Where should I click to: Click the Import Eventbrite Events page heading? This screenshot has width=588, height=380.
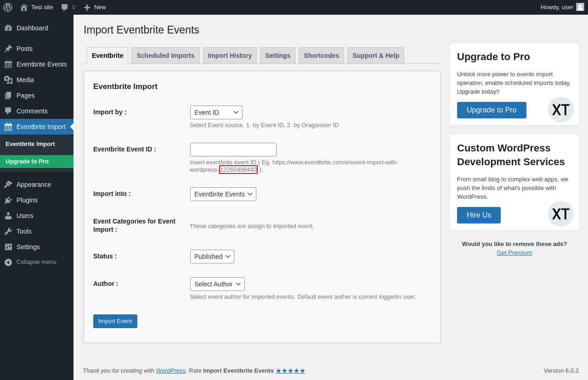click(141, 30)
